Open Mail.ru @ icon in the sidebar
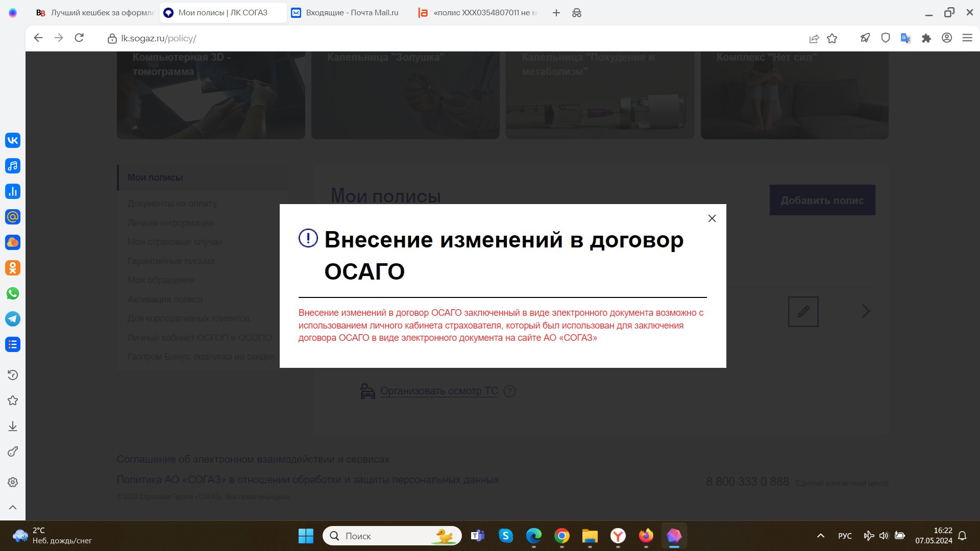Viewport: 980px width, 551px height. click(x=13, y=217)
